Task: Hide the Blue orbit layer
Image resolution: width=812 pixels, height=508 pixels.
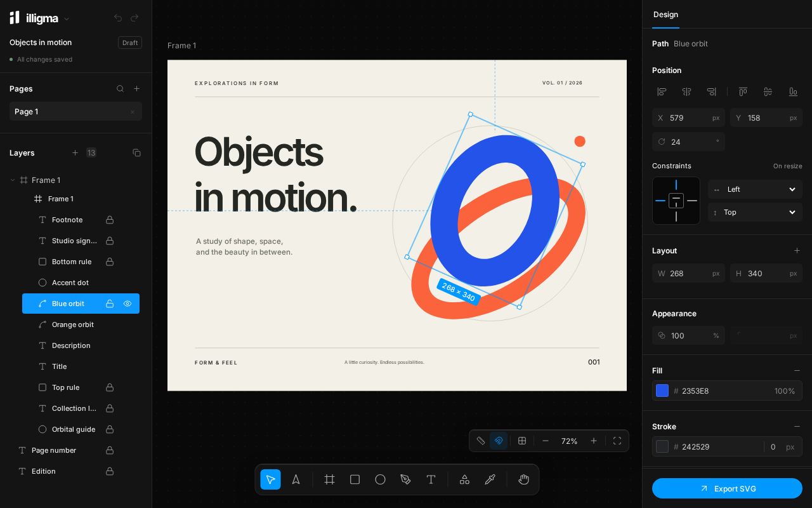Action: (x=128, y=304)
